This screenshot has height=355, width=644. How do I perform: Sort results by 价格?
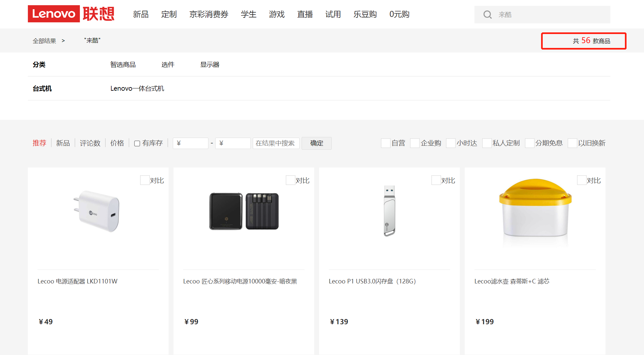117,143
